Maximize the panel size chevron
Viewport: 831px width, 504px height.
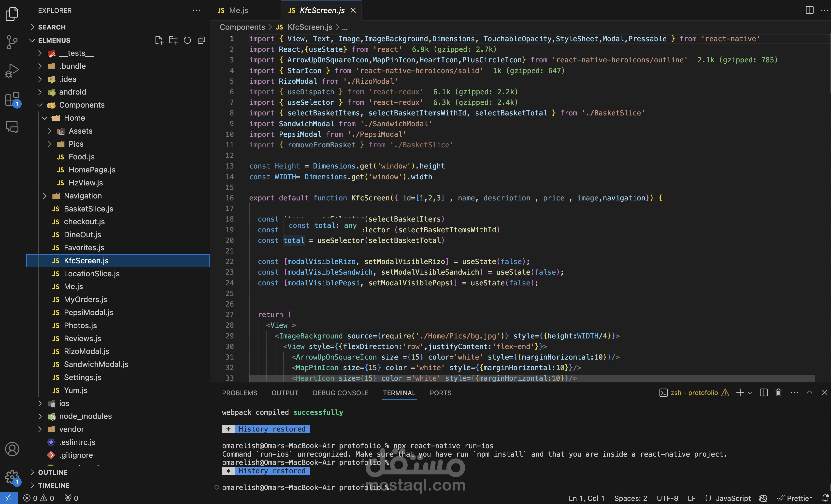click(x=809, y=392)
